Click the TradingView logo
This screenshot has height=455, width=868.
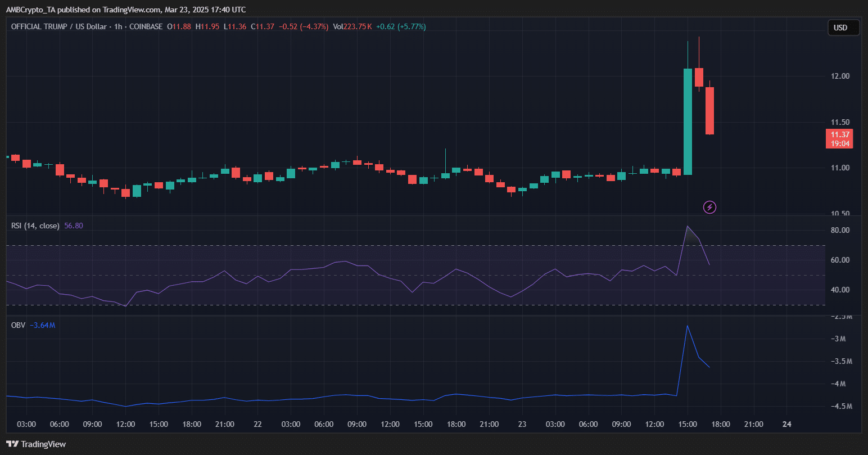[x=36, y=444]
